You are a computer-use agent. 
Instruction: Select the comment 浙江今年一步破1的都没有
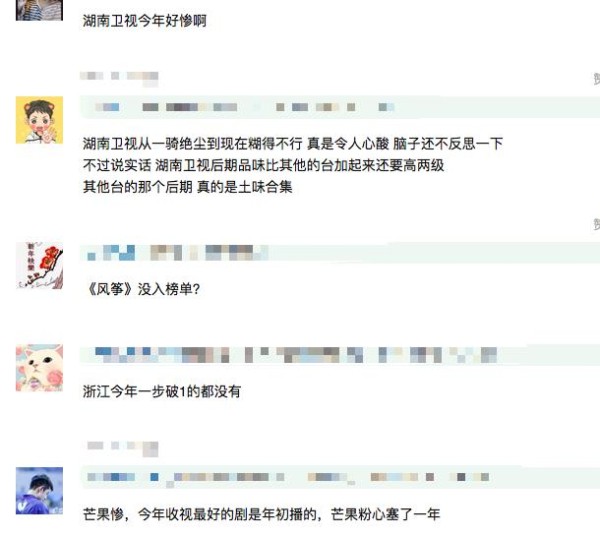pos(161,391)
